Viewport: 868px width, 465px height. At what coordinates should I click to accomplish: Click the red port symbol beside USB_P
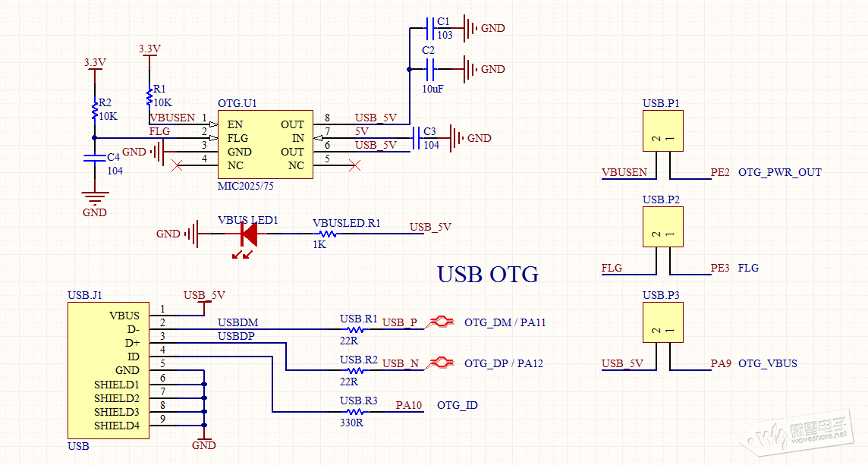pyautogui.click(x=441, y=322)
